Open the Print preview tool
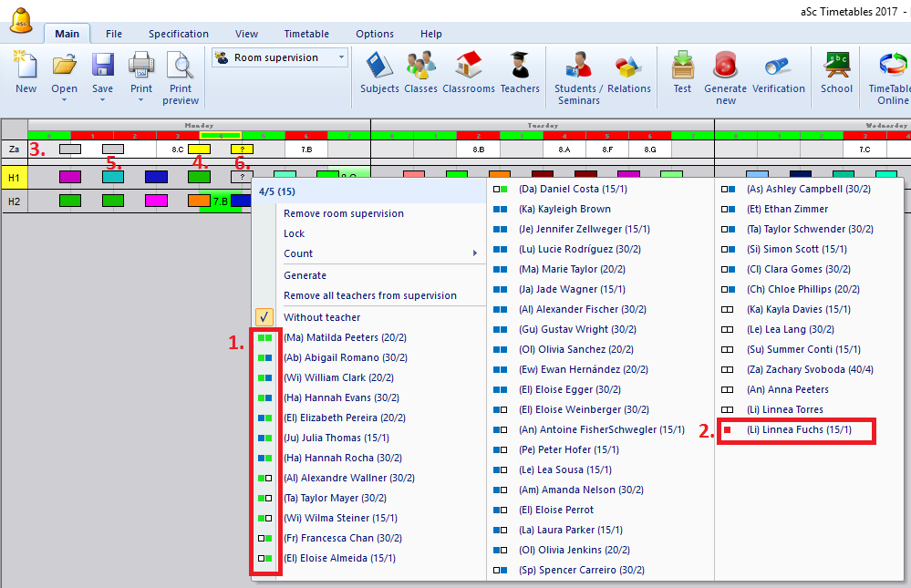Viewport: 911px width, 588px height. pyautogui.click(x=181, y=77)
